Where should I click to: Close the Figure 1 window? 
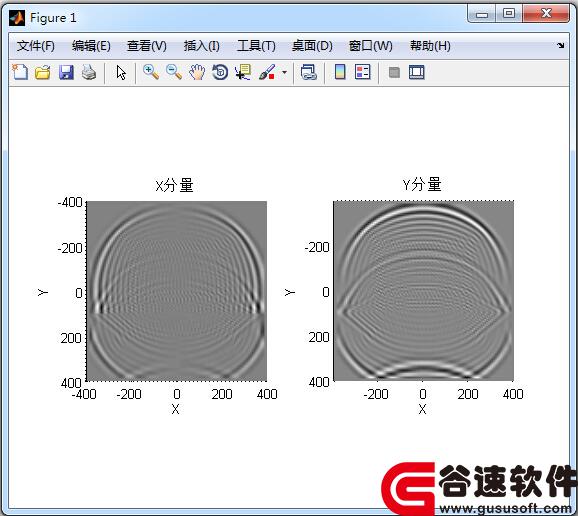(546, 14)
